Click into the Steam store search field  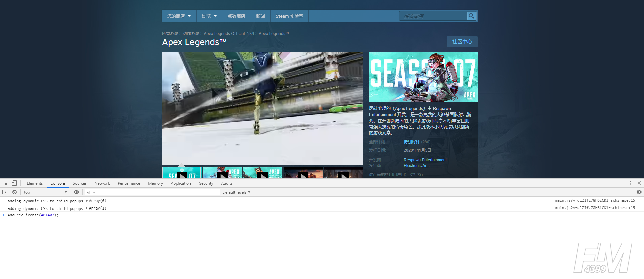tap(433, 16)
